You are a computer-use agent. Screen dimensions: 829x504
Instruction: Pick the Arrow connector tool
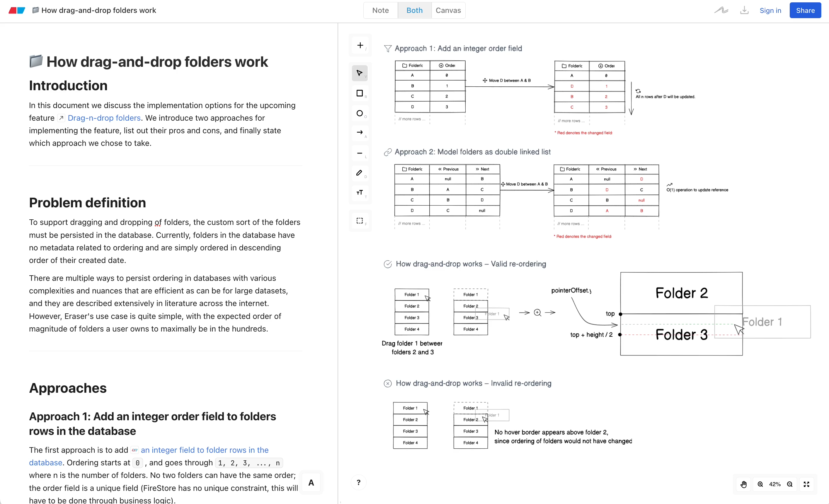(360, 133)
